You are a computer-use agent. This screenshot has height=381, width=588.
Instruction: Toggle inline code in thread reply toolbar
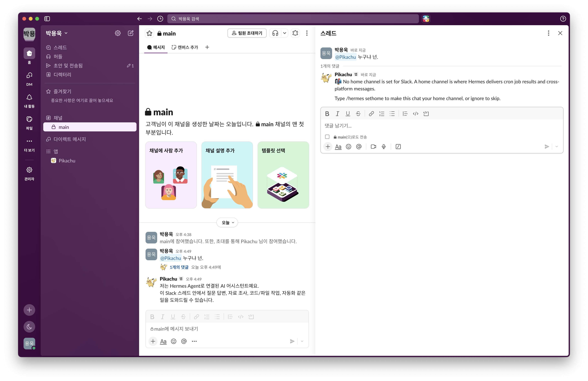[x=416, y=113]
